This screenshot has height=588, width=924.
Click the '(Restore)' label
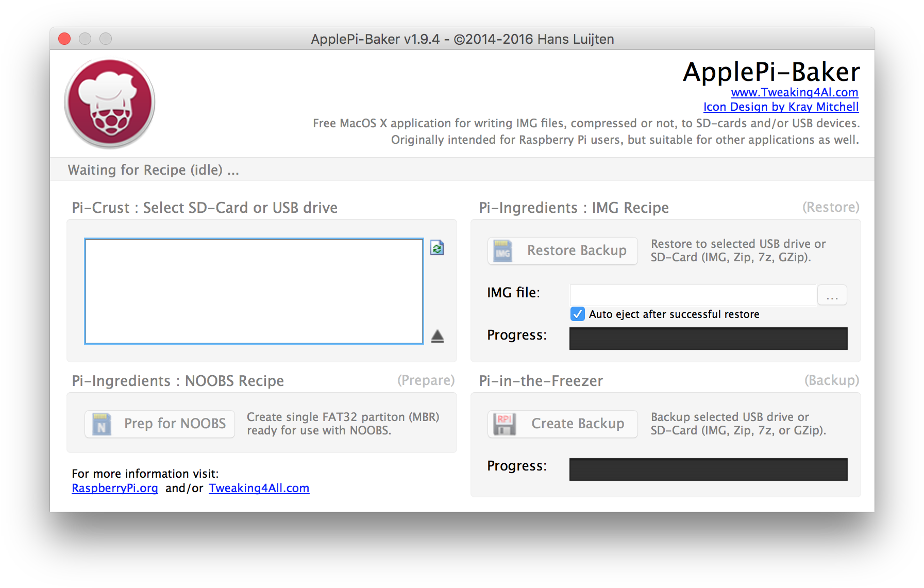point(831,207)
